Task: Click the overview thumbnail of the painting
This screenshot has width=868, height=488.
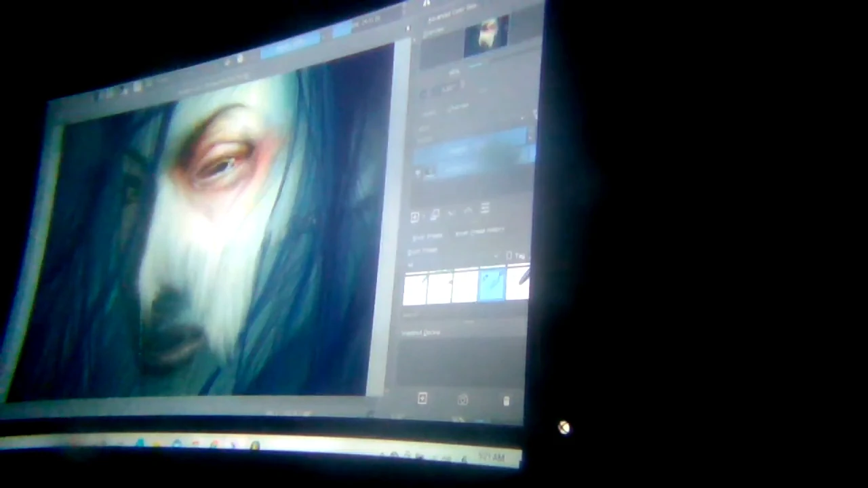Action: coord(486,37)
